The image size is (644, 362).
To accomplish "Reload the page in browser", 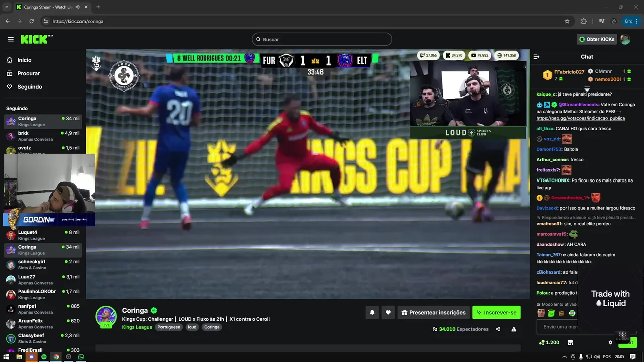I will pyautogui.click(x=31, y=21).
